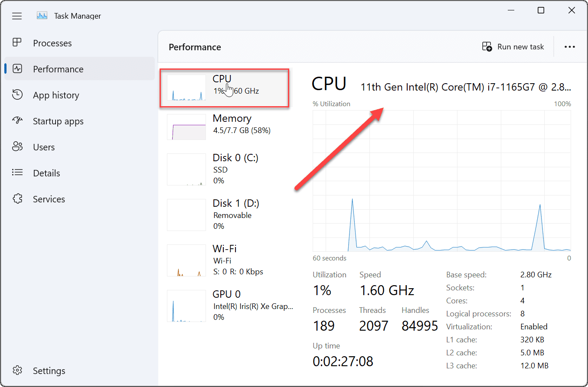Select the Details sidebar icon
Image resolution: width=588 pixels, height=387 pixels.
[17, 172]
